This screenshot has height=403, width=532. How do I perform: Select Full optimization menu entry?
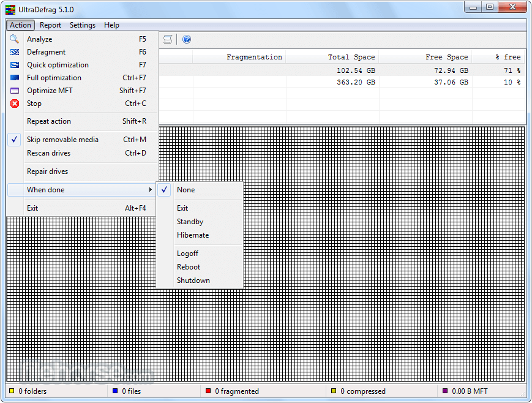(x=82, y=78)
